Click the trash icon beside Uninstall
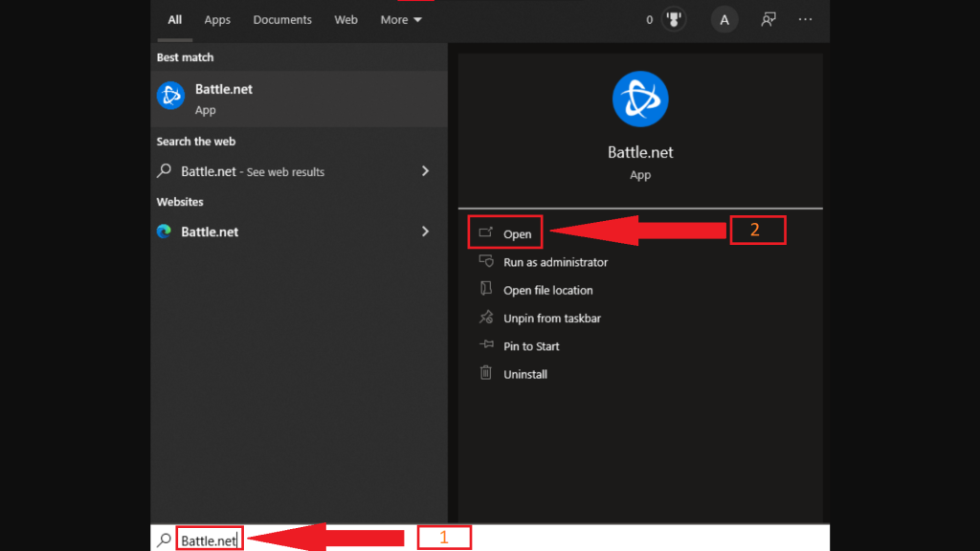Image resolution: width=980 pixels, height=551 pixels. [x=485, y=373]
